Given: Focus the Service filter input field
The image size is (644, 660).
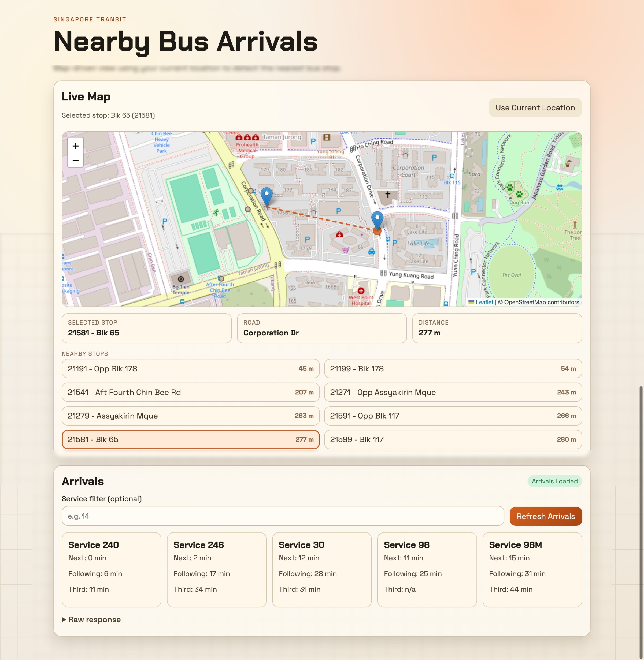Looking at the screenshot, I should pos(283,516).
